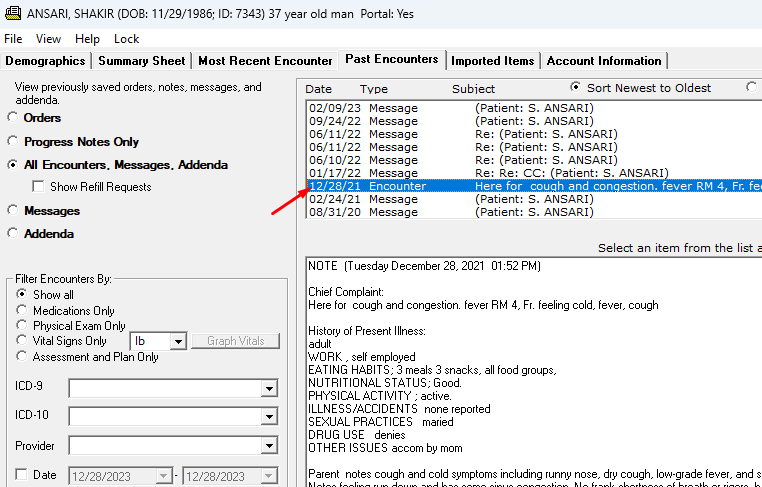Go to the Imported Items tab

coord(493,61)
